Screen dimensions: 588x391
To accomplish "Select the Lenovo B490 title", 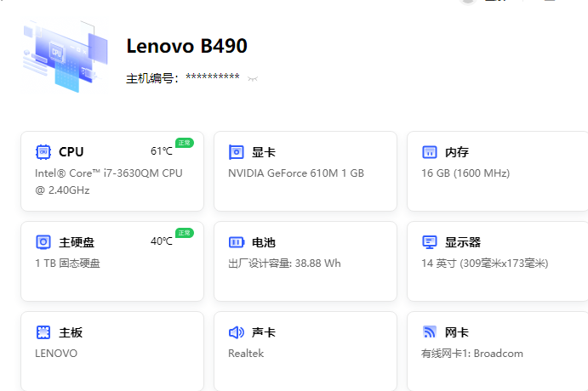I will tap(186, 46).
